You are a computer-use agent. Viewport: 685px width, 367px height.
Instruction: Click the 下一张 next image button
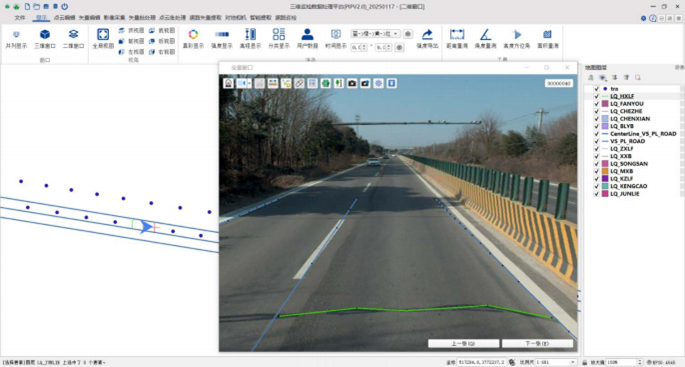[537, 343]
